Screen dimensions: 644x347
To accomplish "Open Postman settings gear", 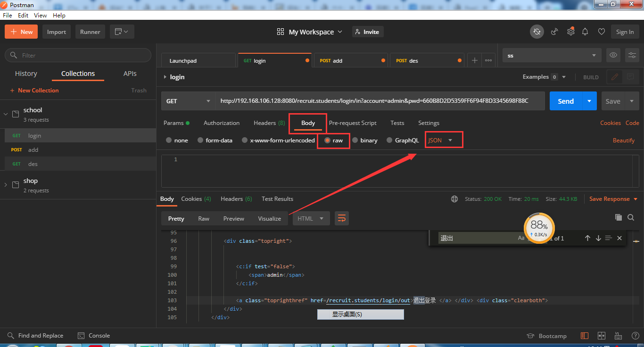I will pyautogui.click(x=570, y=32).
